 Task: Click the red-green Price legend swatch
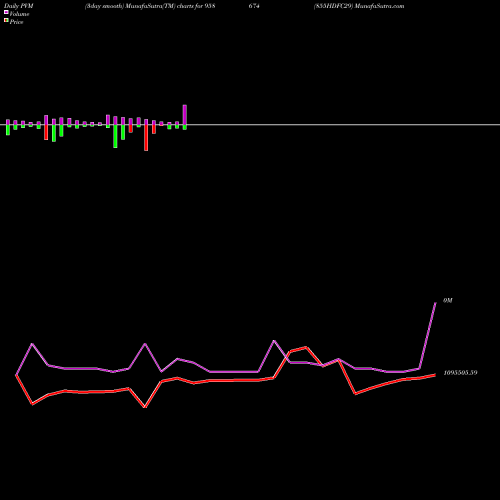6,20
